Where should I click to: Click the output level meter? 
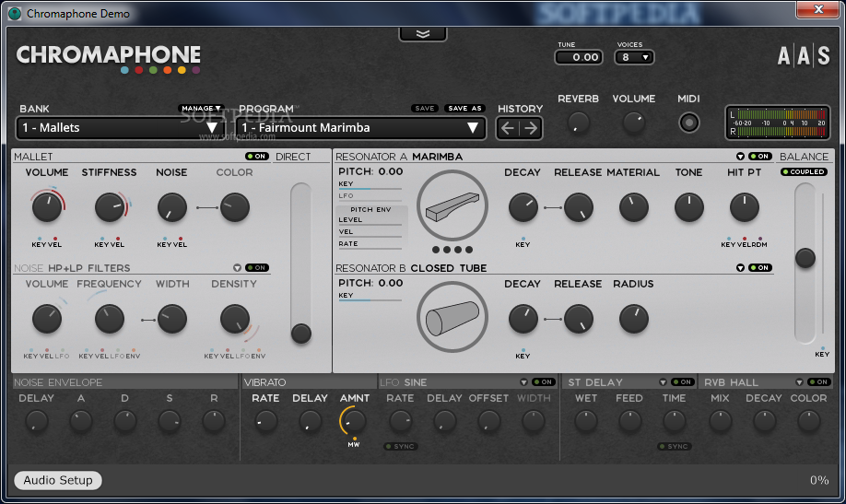[x=778, y=123]
